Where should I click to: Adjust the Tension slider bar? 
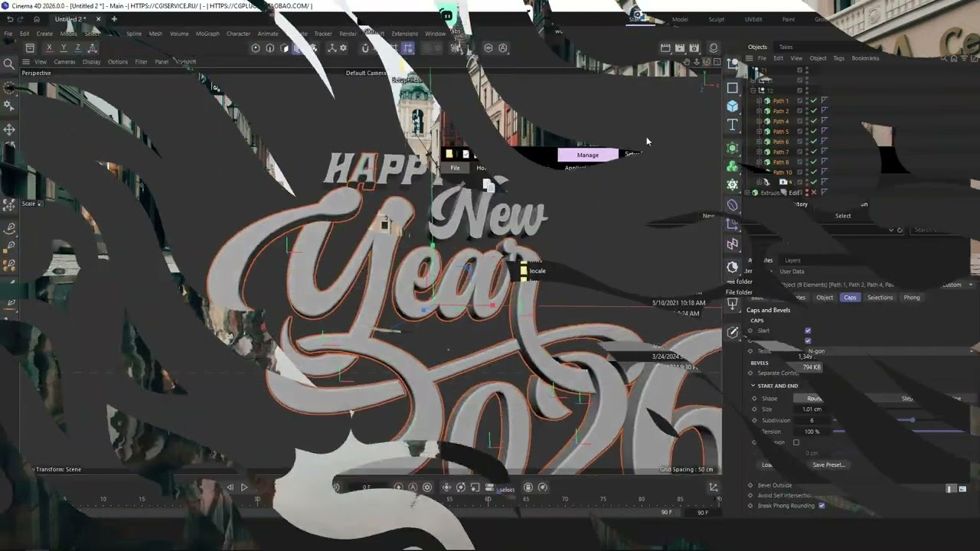click(x=898, y=432)
